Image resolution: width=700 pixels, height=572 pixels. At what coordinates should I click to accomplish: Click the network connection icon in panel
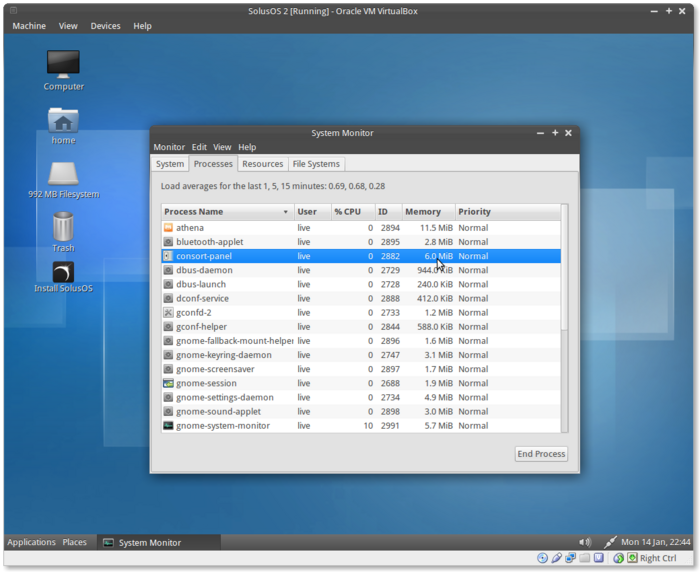click(610, 542)
